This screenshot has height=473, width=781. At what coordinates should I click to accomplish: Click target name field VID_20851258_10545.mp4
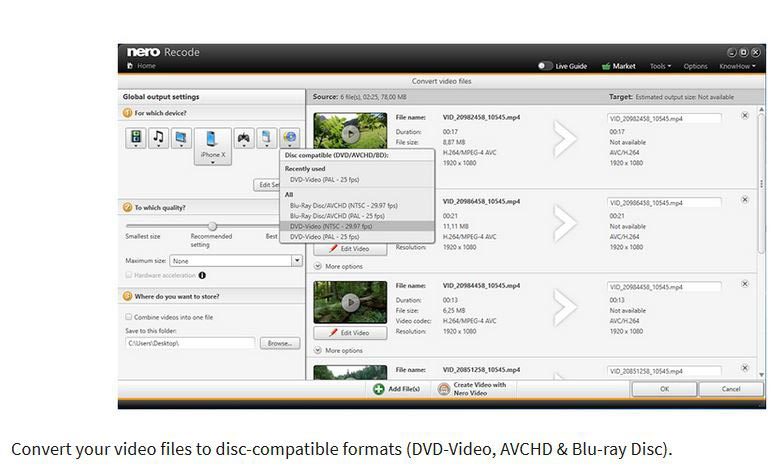(x=664, y=371)
